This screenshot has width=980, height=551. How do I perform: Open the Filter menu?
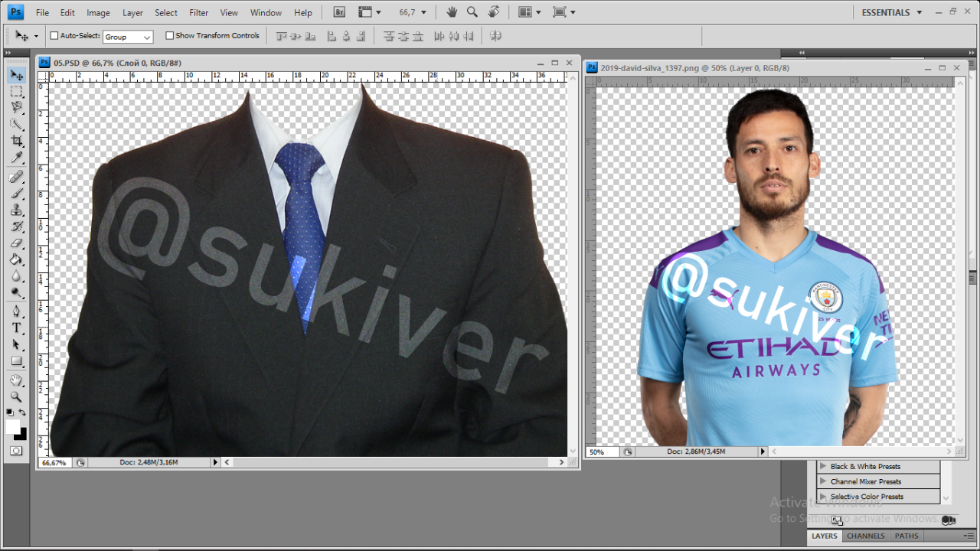pos(199,12)
